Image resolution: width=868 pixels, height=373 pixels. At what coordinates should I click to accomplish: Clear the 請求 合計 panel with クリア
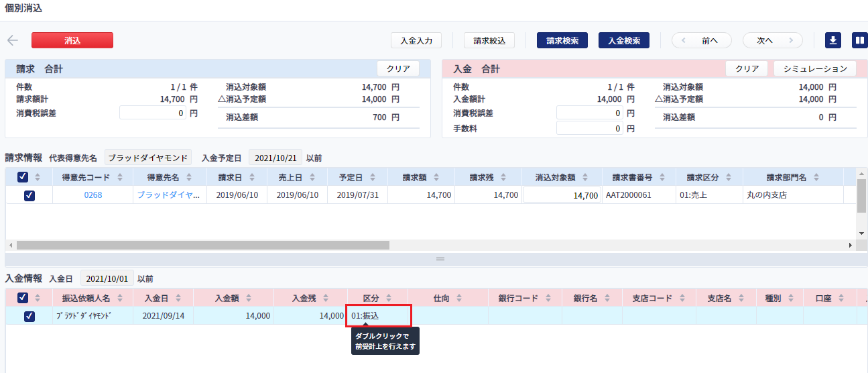coord(398,68)
